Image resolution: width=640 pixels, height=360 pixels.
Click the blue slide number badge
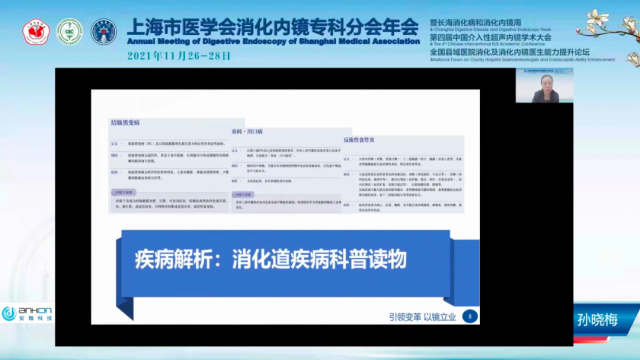(x=470, y=316)
